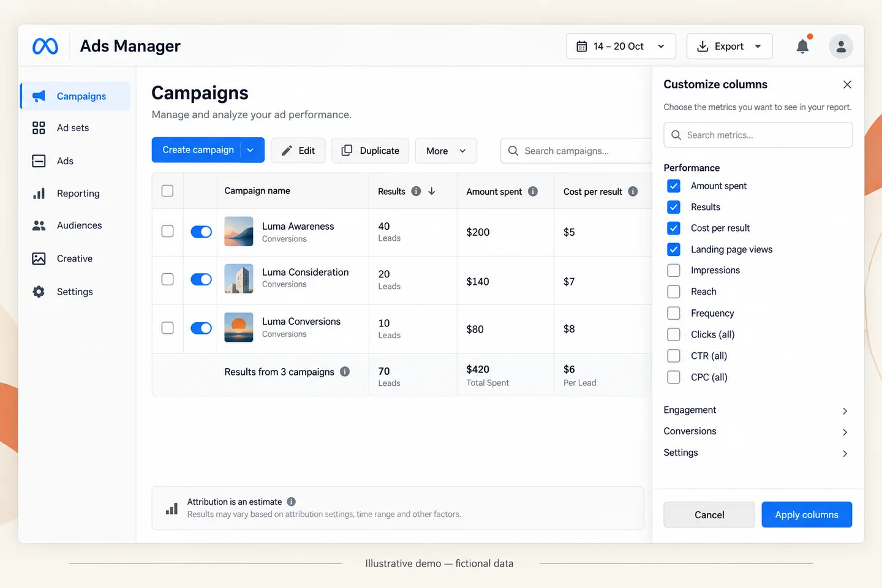Click the Meta infinity logo

pyautogui.click(x=45, y=46)
